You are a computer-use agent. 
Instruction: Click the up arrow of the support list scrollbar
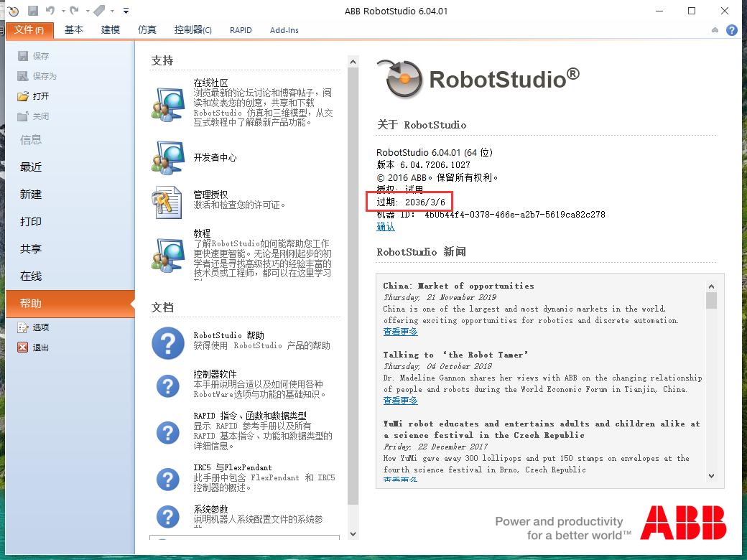[x=353, y=62]
